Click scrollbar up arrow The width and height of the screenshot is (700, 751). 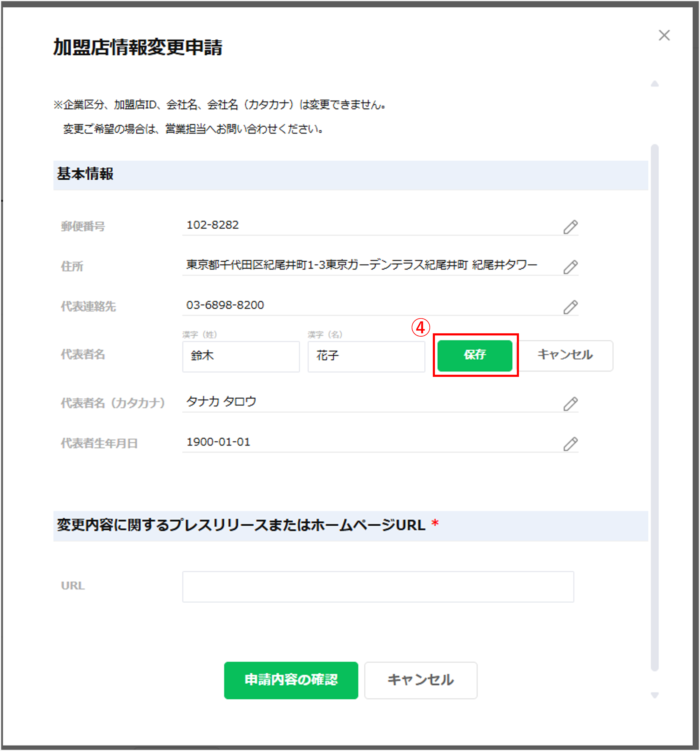[x=655, y=84]
